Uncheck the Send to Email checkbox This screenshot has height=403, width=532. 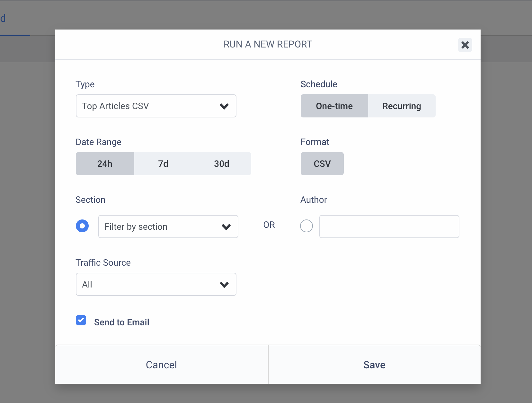click(81, 320)
